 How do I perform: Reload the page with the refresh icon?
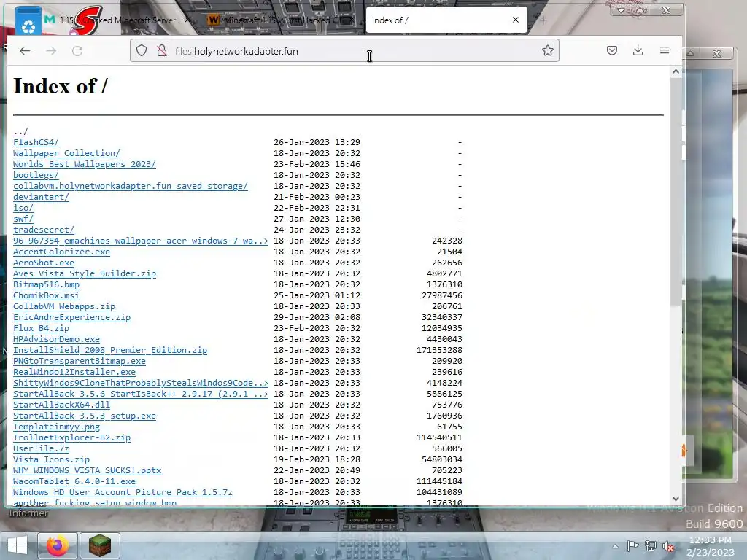77,51
